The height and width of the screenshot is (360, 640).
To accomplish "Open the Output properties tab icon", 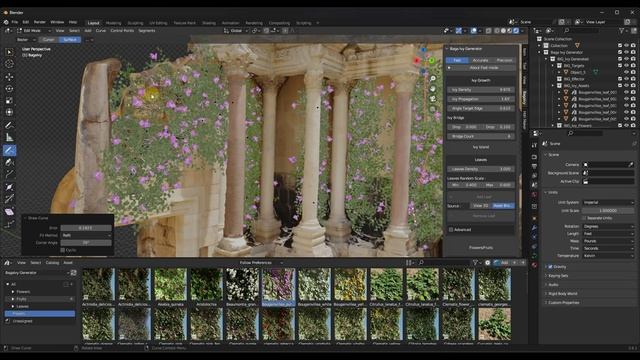I will 534,166.
